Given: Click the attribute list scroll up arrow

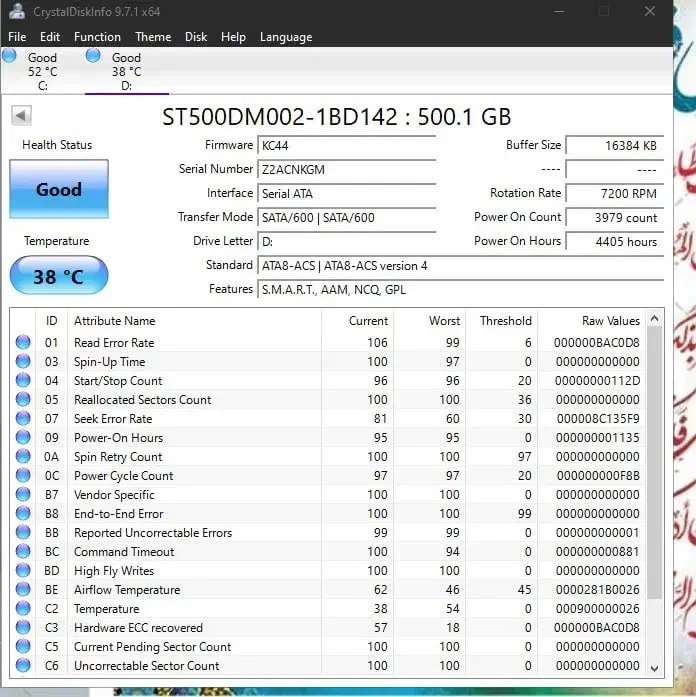Looking at the screenshot, I should [x=654, y=318].
